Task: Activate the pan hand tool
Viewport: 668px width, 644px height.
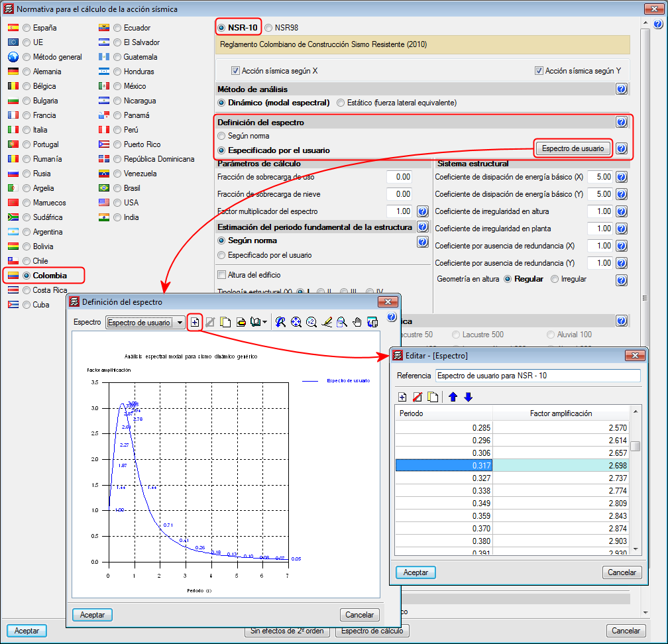Action: tap(357, 323)
